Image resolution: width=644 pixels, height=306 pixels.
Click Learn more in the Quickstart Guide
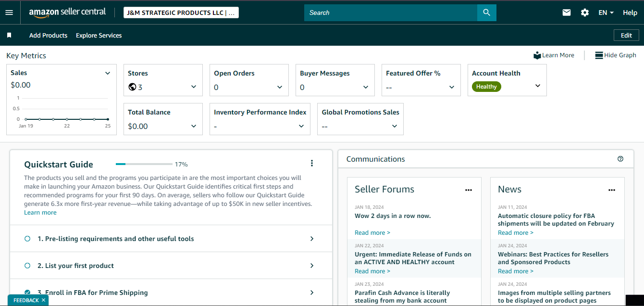click(x=40, y=213)
